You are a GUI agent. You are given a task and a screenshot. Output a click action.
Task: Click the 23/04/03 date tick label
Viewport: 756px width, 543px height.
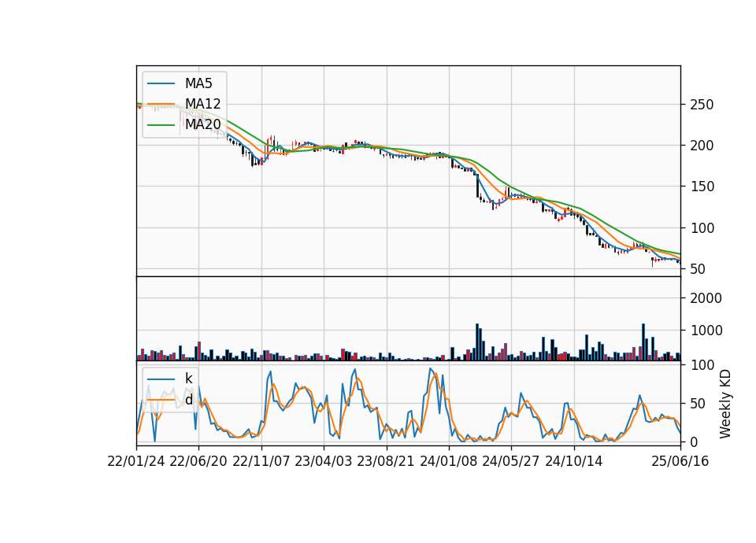click(x=324, y=461)
